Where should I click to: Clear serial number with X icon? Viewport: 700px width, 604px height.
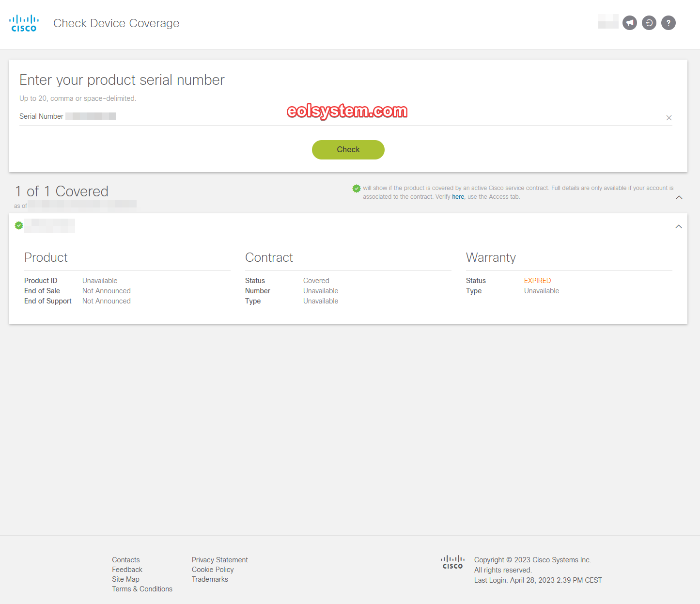point(669,118)
